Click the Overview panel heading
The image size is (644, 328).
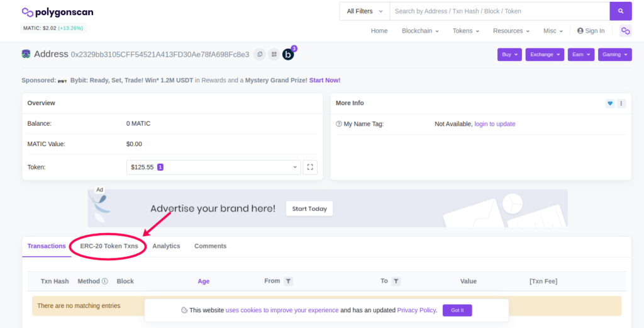tap(41, 103)
